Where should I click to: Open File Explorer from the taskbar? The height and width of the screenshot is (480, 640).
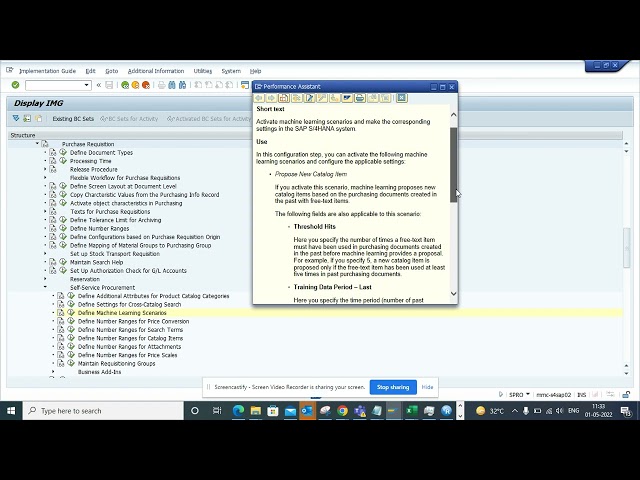(x=256, y=411)
